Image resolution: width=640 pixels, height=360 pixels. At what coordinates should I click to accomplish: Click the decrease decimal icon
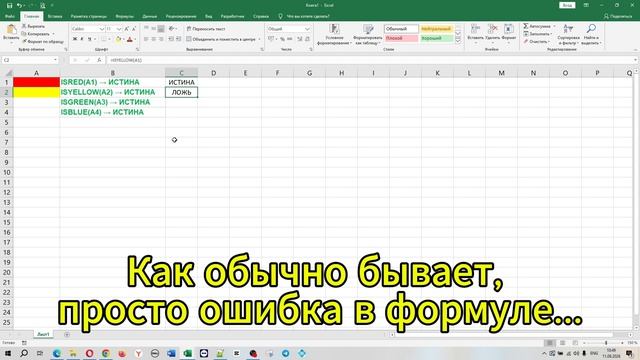coord(307,39)
